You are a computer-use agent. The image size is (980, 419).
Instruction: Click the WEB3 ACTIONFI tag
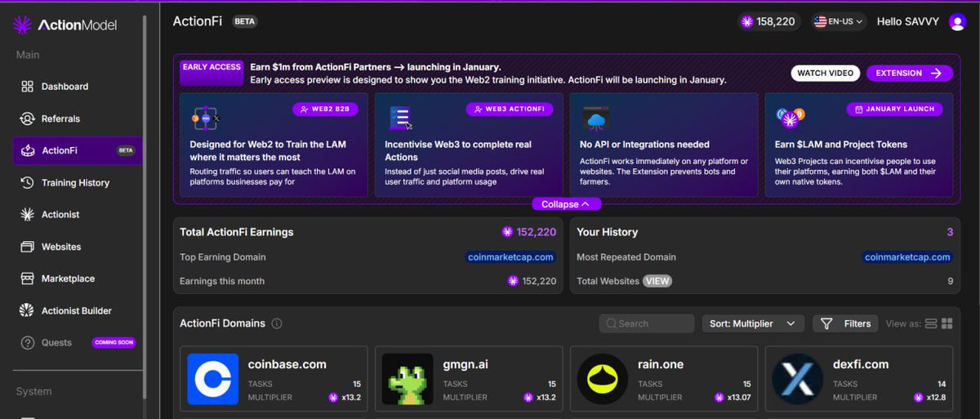pyautogui.click(x=510, y=109)
